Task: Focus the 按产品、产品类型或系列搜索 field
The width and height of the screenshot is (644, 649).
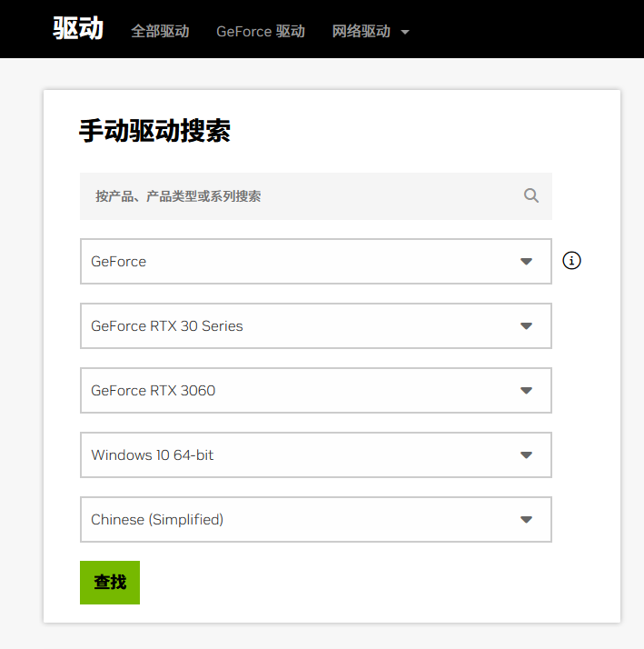Action: pyautogui.click(x=316, y=196)
